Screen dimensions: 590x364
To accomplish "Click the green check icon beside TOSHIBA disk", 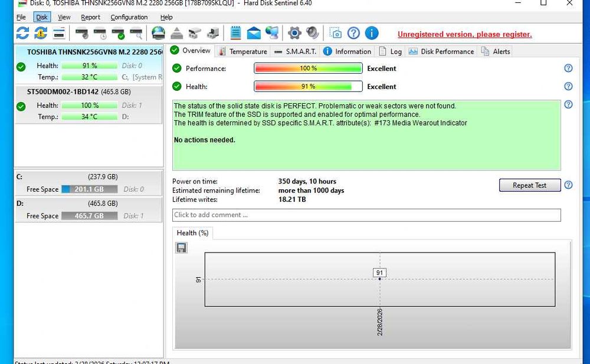I will (21, 67).
